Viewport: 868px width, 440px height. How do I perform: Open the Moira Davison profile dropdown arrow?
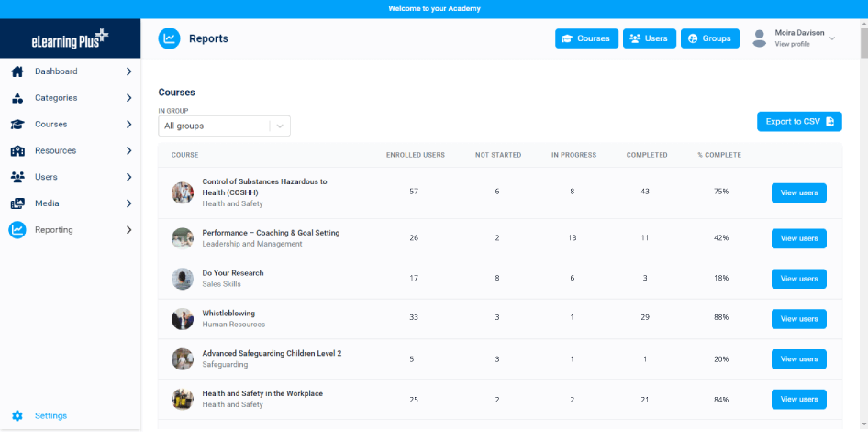[x=832, y=38]
